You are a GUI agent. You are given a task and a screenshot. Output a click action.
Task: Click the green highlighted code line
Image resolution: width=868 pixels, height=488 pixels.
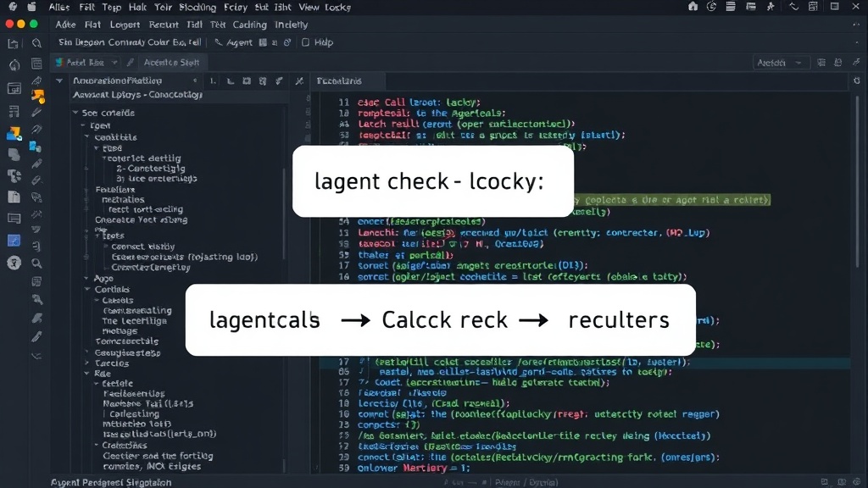pos(671,200)
